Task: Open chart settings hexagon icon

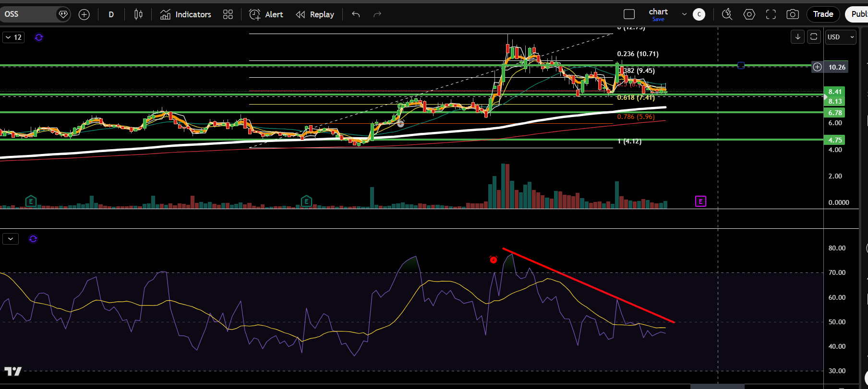Action: tap(749, 14)
